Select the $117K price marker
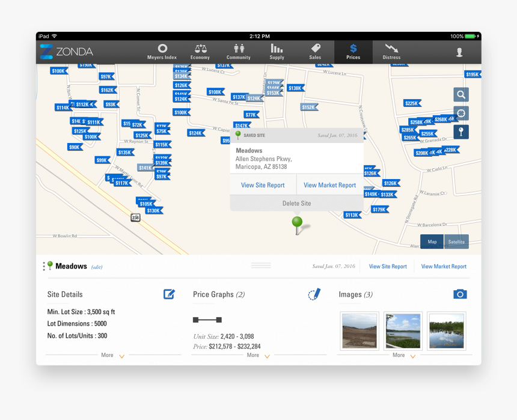517x420 pixels. click(x=123, y=183)
